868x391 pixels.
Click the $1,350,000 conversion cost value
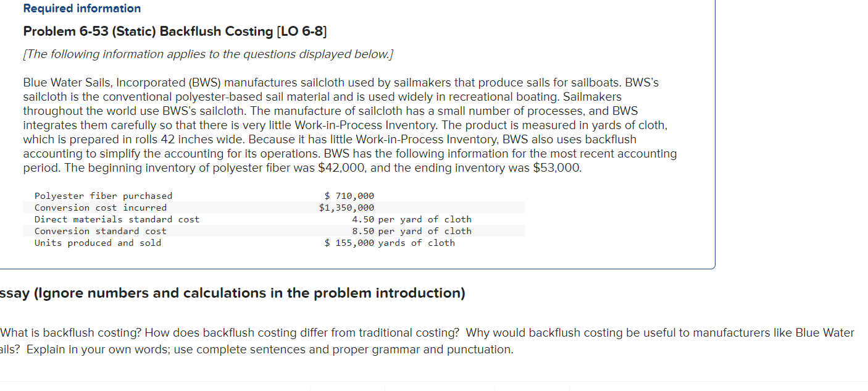click(347, 208)
